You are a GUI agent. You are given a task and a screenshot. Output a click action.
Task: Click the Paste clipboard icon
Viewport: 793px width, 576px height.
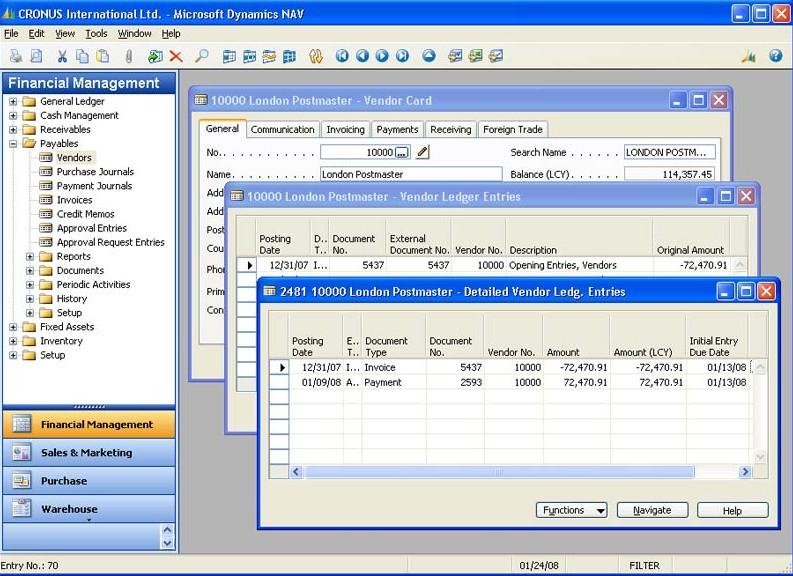103,56
